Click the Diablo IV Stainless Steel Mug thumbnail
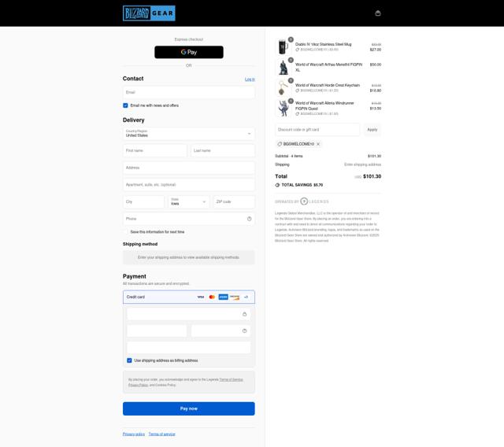Viewport: 504px width, 447px height. (283, 47)
